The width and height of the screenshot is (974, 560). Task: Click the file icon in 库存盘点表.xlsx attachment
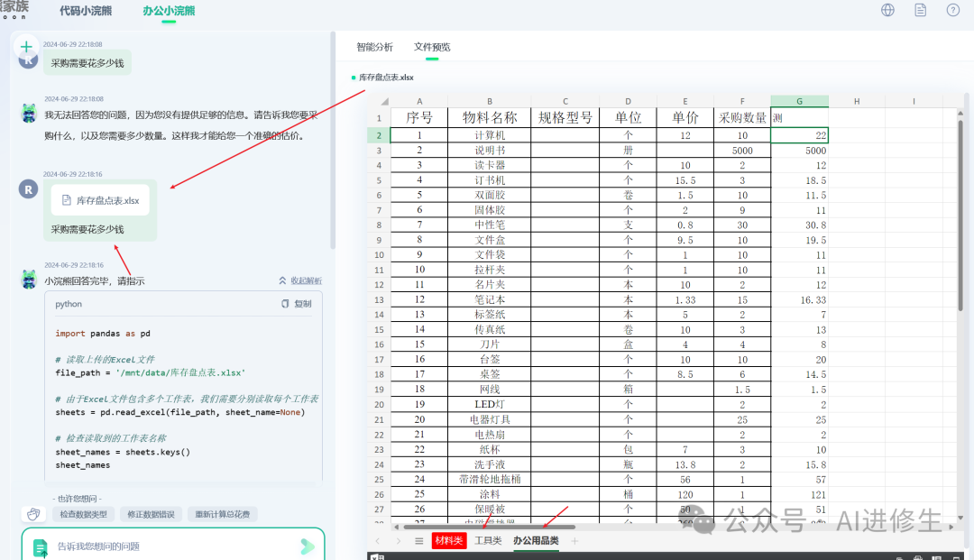pos(67,200)
